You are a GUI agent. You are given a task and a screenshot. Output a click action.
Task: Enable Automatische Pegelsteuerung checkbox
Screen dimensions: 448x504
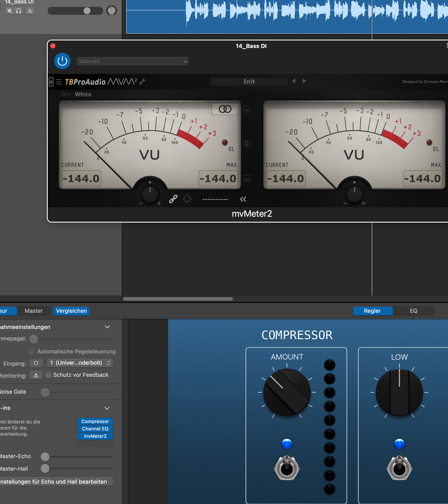point(31,351)
